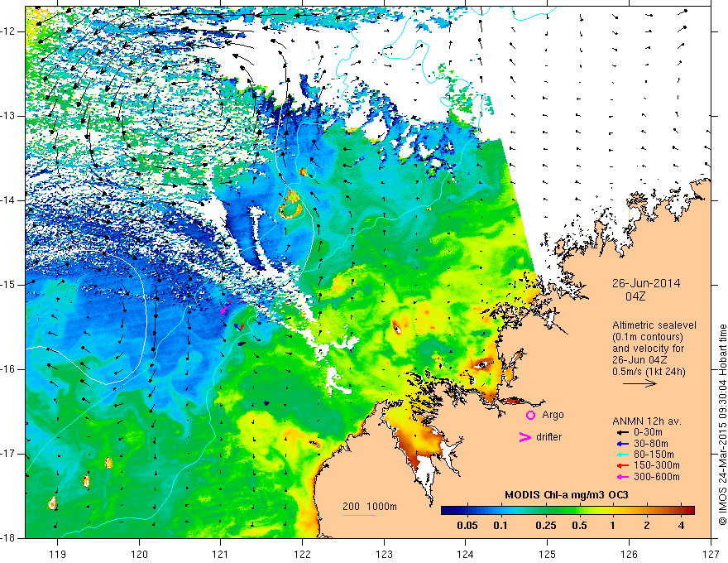Click the latitude tick label -12
The height and width of the screenshot is (563, 728).
point(9,31)
